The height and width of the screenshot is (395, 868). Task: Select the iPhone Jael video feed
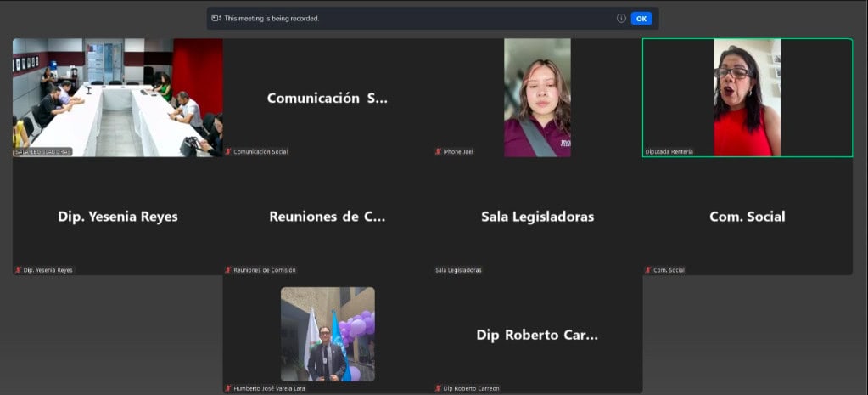537,97
